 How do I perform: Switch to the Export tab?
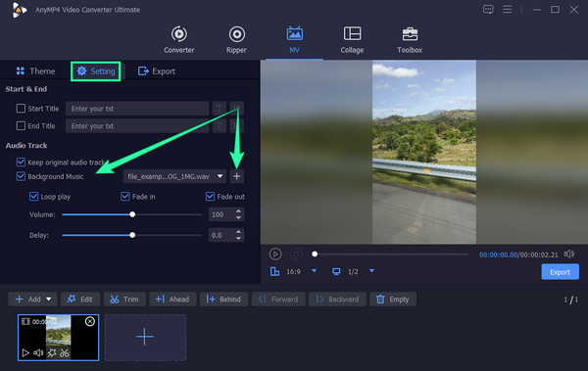coord(157,71)
